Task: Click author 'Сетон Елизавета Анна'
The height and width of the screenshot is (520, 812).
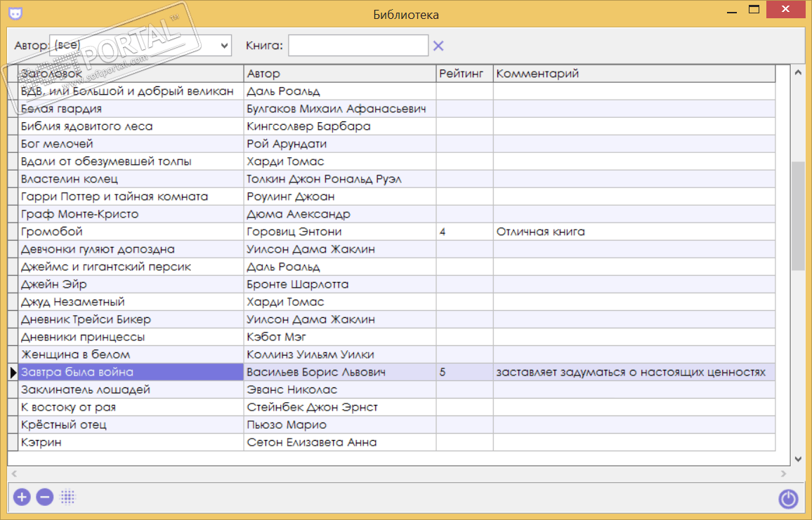Action: pos(340,443)
